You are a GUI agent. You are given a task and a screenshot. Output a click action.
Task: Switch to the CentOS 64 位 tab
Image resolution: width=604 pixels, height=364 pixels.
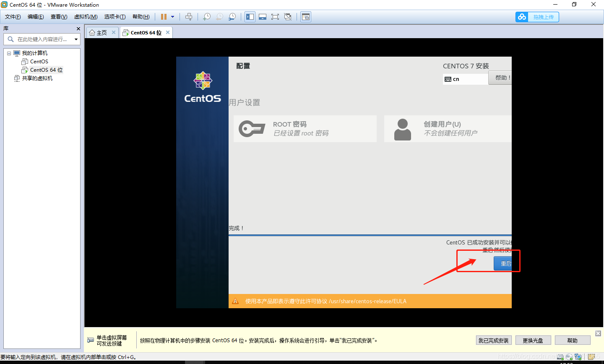146,33
